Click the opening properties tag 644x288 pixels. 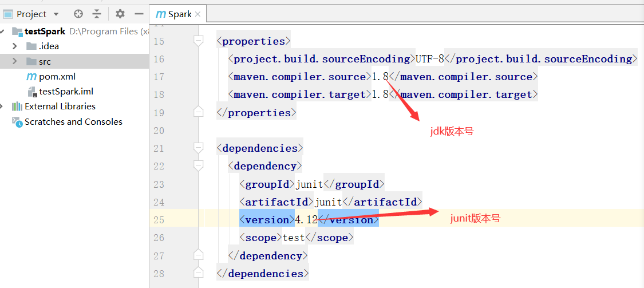click(x=254, y=41)
